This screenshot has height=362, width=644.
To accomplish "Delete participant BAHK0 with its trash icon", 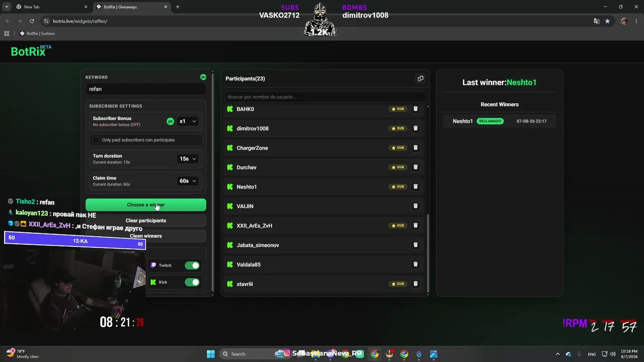I will click(416, 109).
